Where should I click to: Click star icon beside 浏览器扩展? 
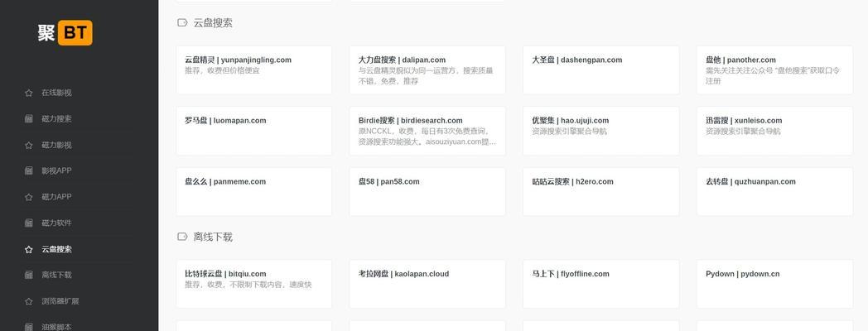pos(29,302)
